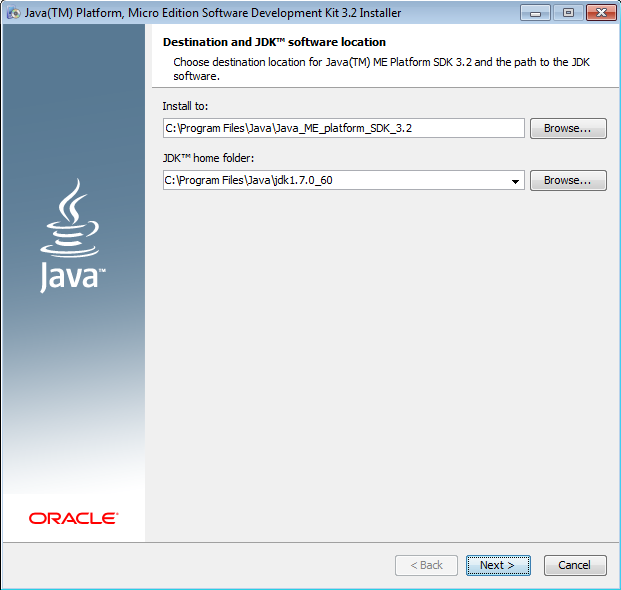Click the installer icon in title bar
The height and width of the screenshot is (590, 621).
point(14,13)
